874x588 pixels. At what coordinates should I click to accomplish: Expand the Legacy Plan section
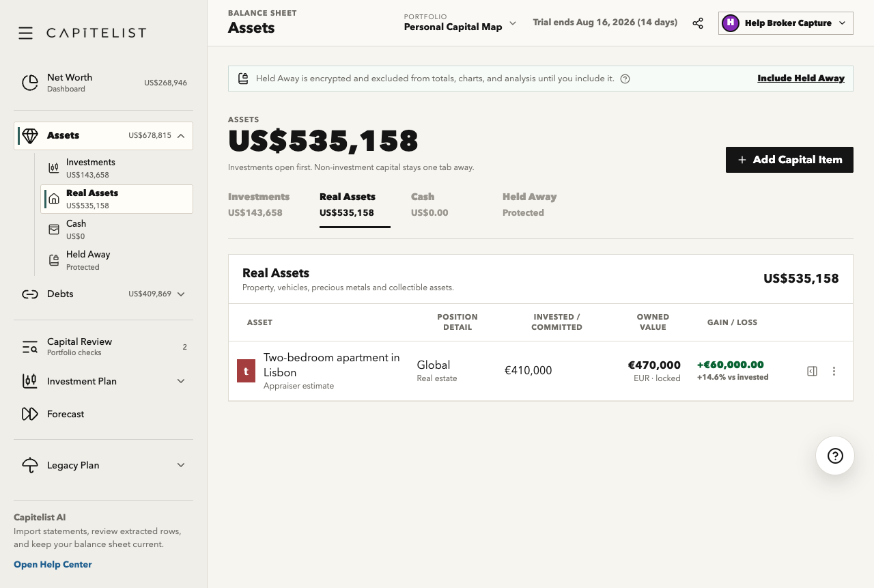coord(181,465)
